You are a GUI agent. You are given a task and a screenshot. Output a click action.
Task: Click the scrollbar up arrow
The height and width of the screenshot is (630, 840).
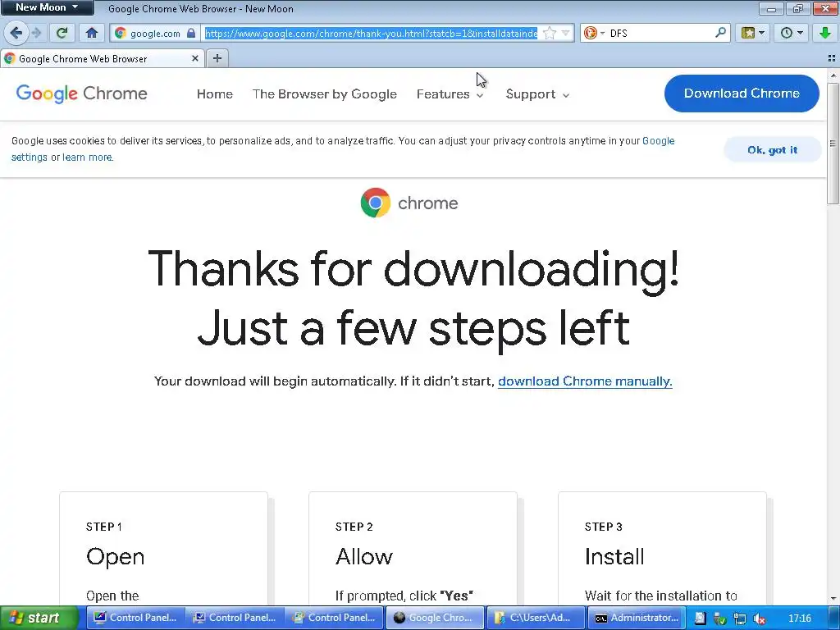click(x=833, y=75)
